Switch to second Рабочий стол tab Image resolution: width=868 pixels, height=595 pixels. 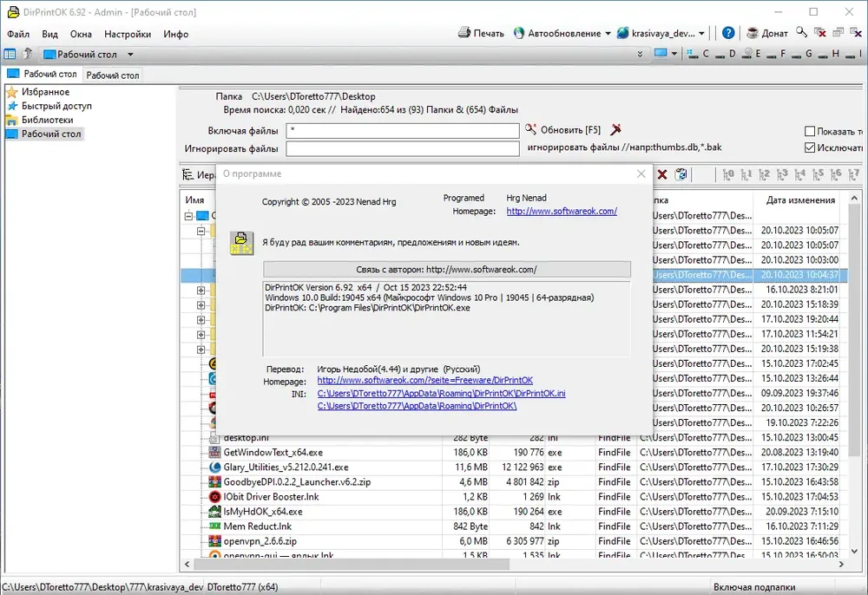pos(112,75)
